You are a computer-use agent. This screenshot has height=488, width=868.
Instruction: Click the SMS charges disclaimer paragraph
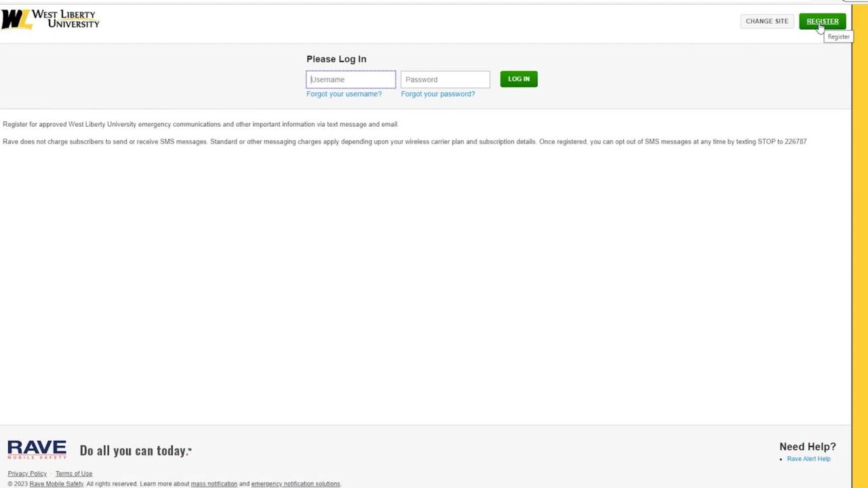click(404, 142)
